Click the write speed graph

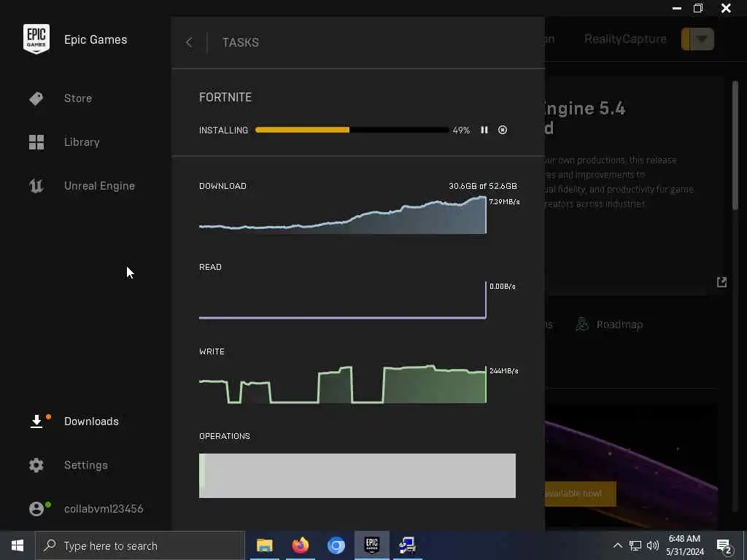pyautogui.click(x=343, y=384)
